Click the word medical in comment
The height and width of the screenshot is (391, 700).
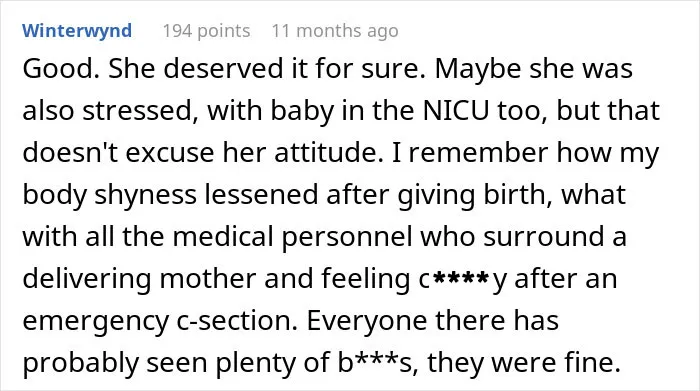coord(223,236)
